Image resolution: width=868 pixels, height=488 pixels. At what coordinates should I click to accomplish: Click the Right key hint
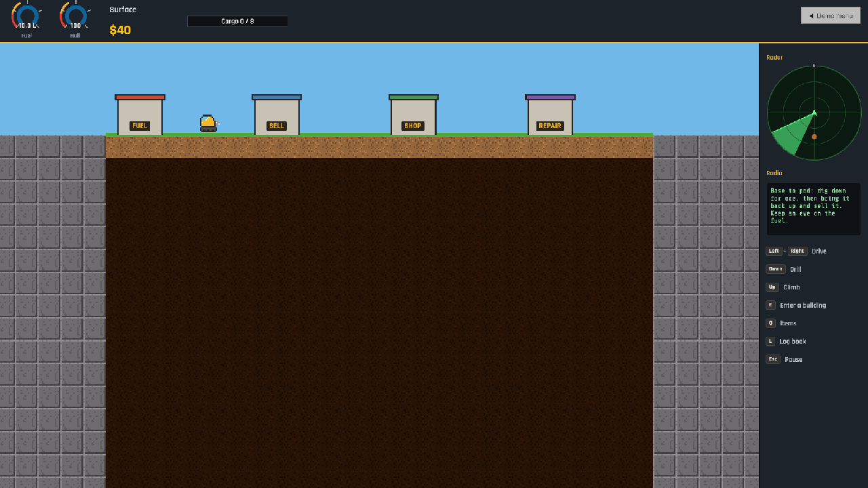tap(797, 251)
